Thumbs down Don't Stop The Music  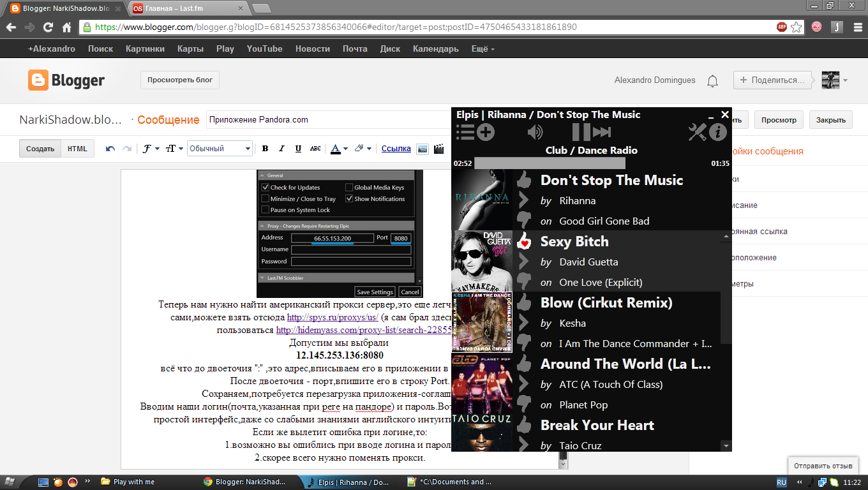524,220
